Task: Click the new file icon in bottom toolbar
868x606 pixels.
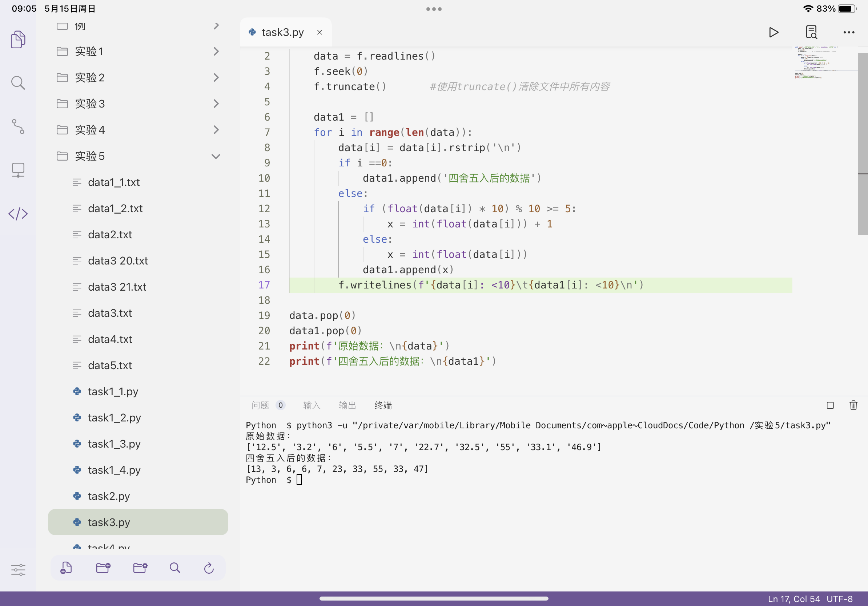Action: coord(66,567)
